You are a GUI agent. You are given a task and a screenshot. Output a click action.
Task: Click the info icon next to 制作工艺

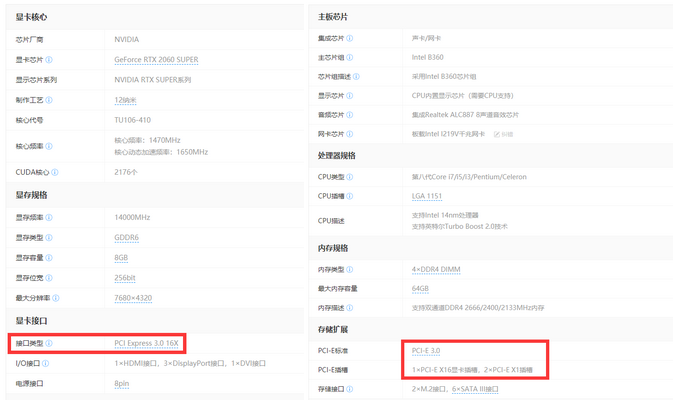pos(49,100)
